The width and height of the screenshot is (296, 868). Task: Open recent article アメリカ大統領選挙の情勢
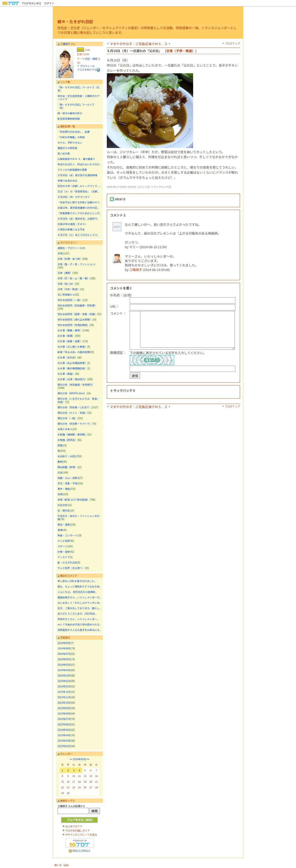(72, 170)
